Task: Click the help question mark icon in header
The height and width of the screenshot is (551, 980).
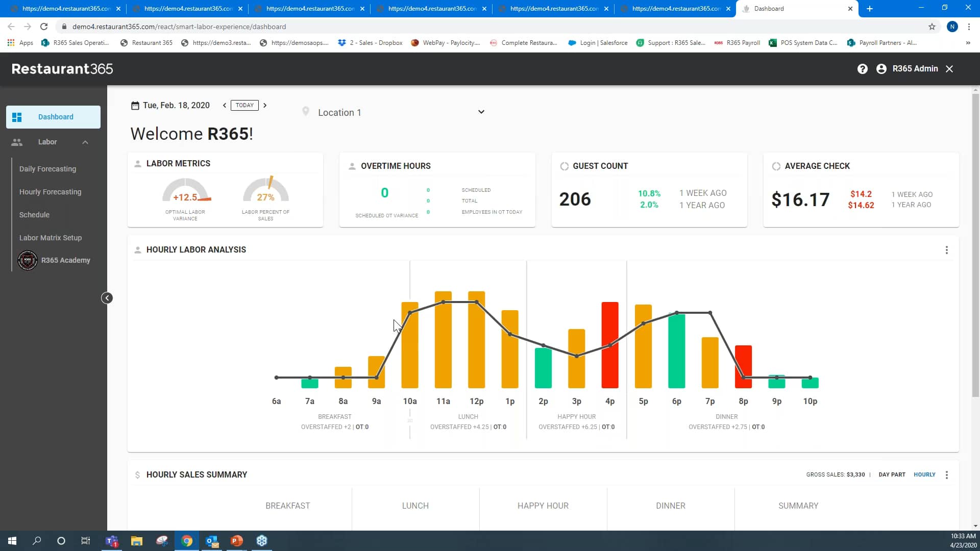Action: coord(863,68)
